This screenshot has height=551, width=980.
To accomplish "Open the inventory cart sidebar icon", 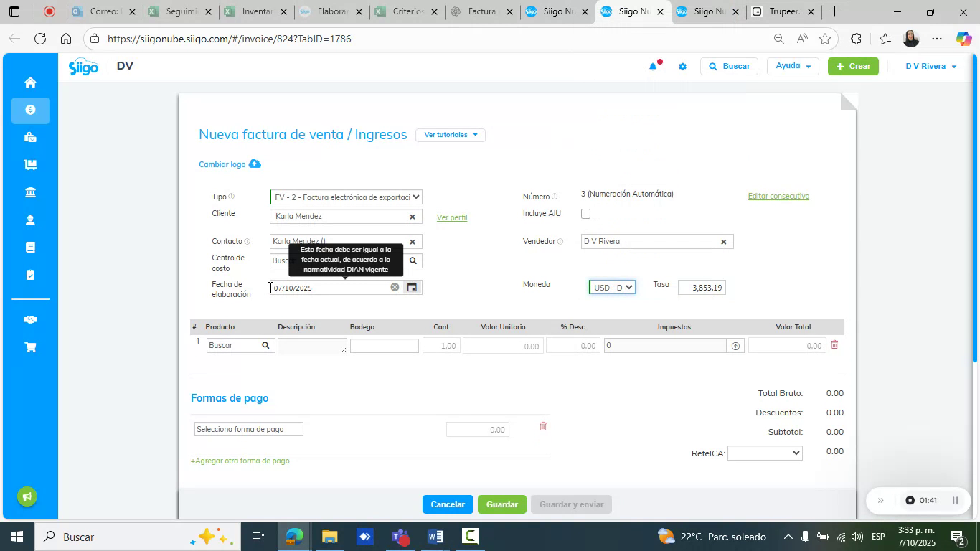I will [30, 164].
